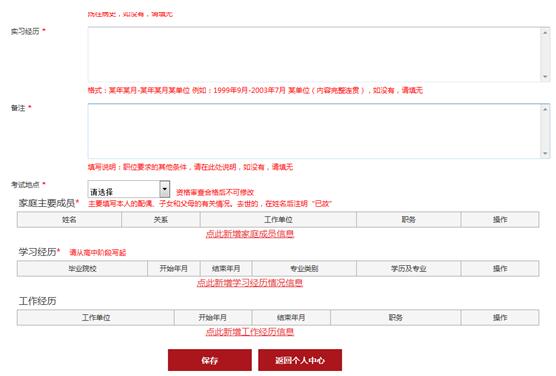Screen dimensions: 556x376
Task: Click the 学历及专业 column header
Action: click(x=408, y=269)
